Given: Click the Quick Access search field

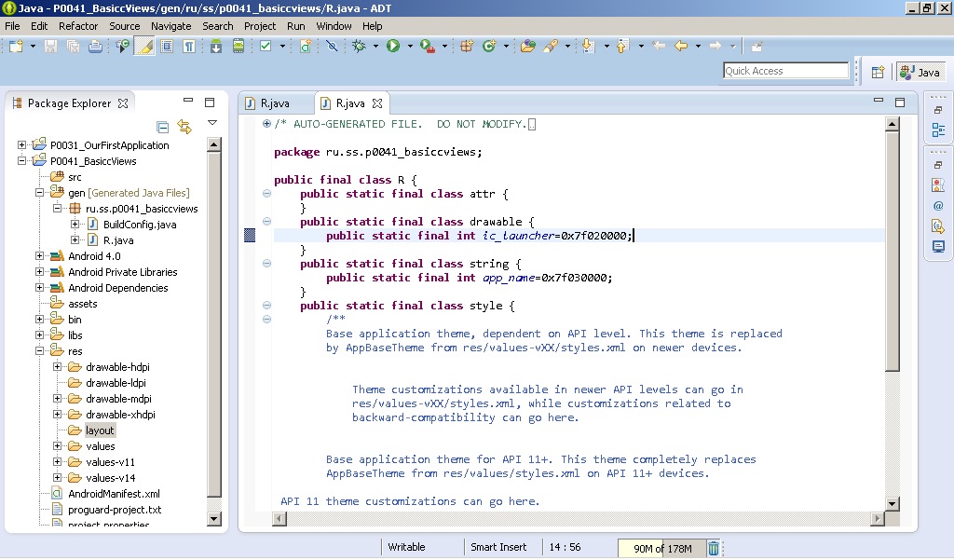Looking at the screenshot, I should coord(785,71).
